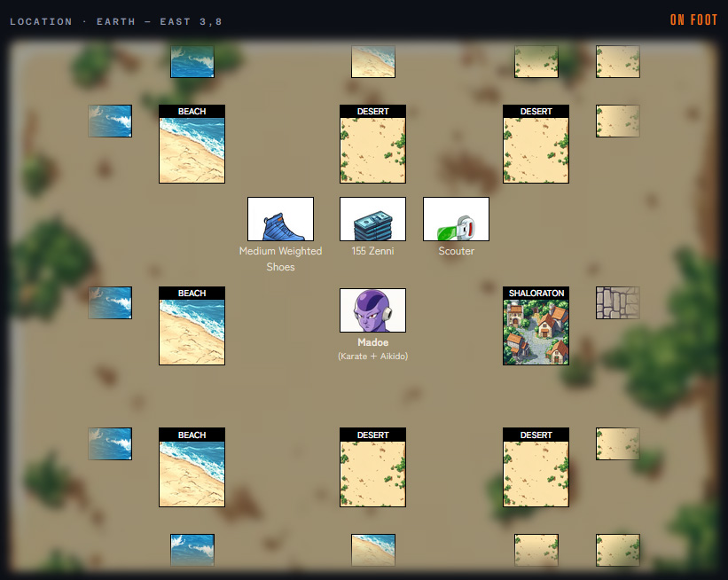Click the small desert tile in the top-right corner
The height and width of the screenshot is (580, 728).
618,61
